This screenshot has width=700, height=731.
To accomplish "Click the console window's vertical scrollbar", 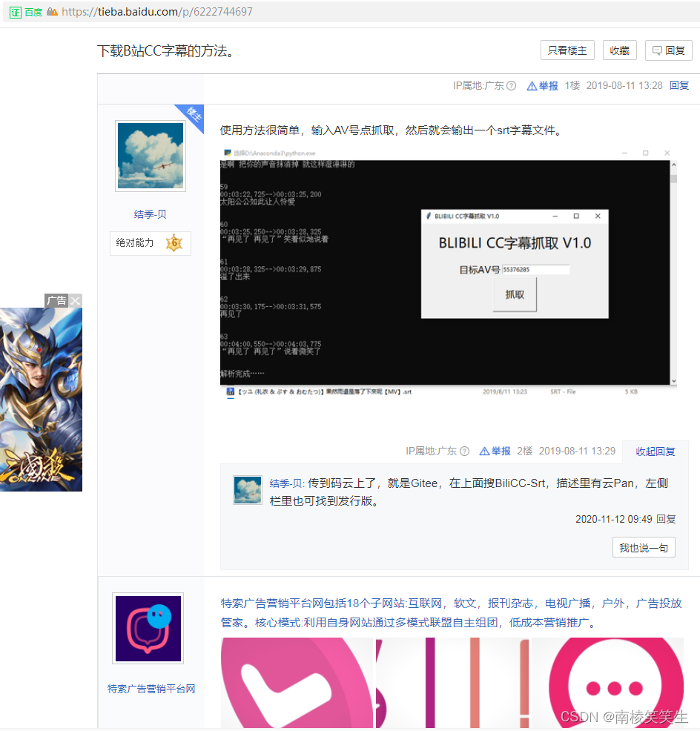I will point(673,273).
